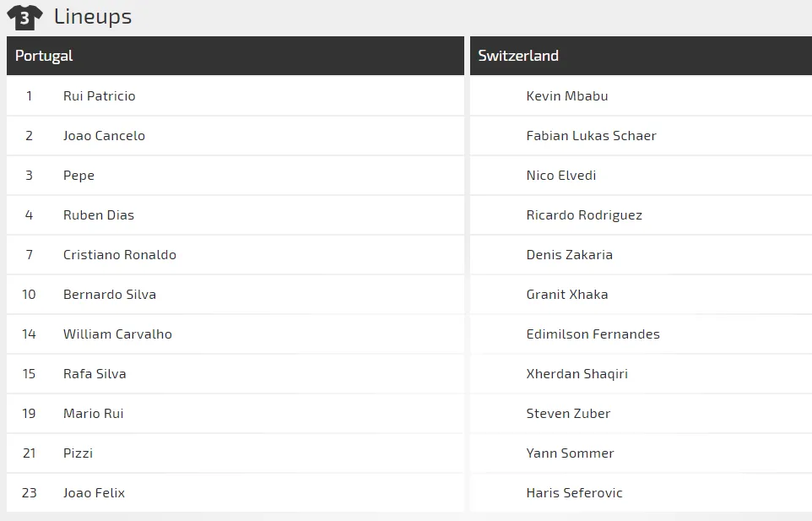Select Kevin Mbabu in Switzerland lineup

click(566, 96)
